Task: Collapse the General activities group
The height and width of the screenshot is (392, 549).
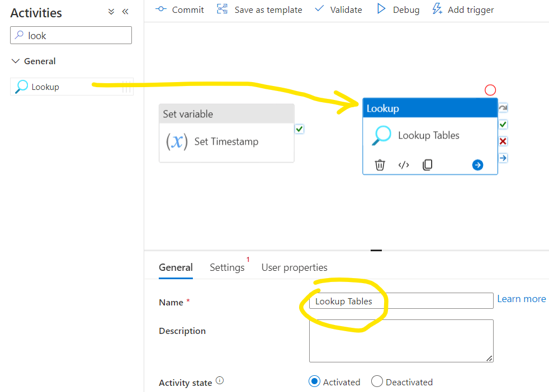Action: [16, 61]
